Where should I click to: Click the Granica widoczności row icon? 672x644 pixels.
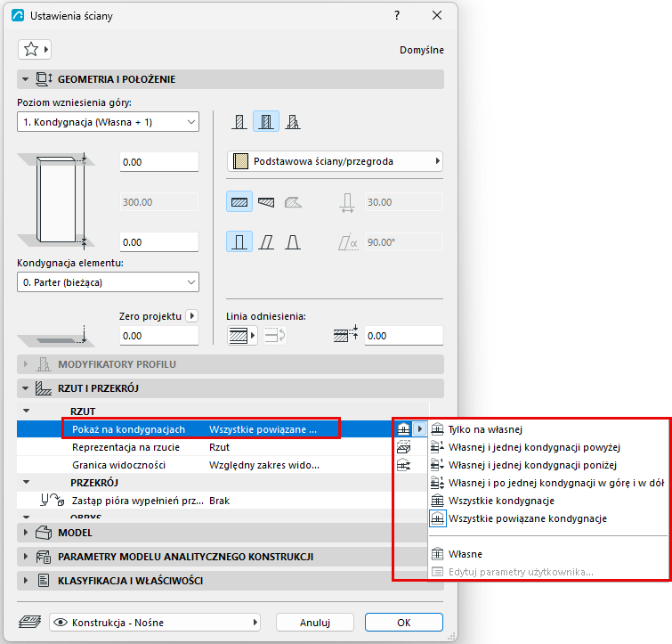pos(404,465)
